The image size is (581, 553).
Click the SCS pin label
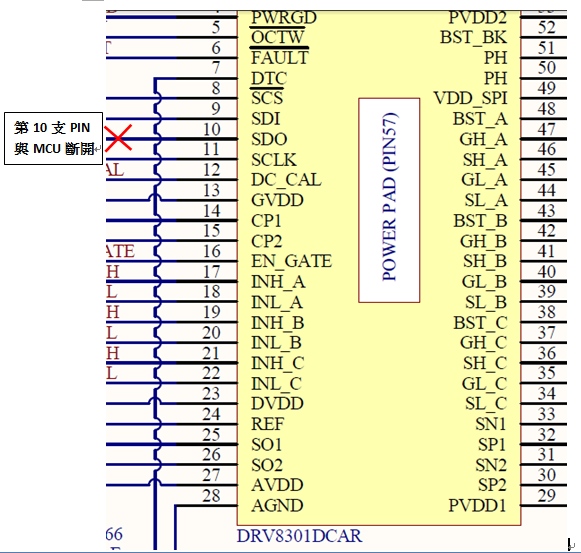pos(267,99)
